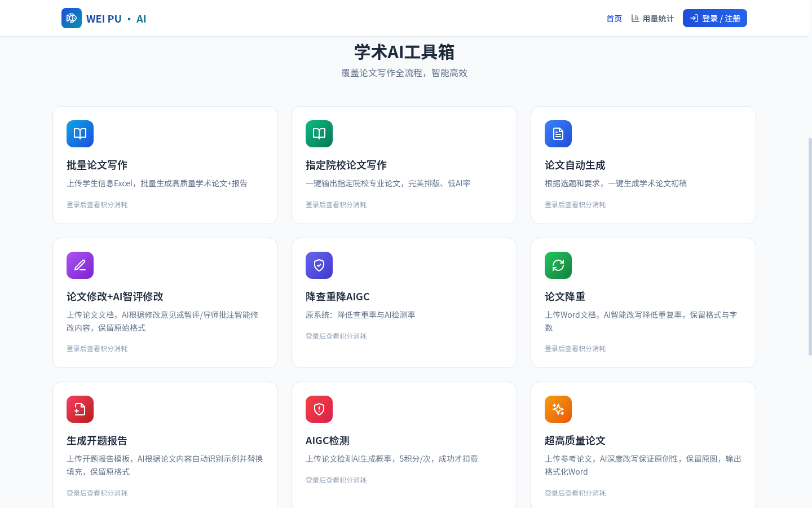Click the subtitle 覆盖论文写作全流程，智能高效
Screen dimensions: 812x508
tap(404, 73)
